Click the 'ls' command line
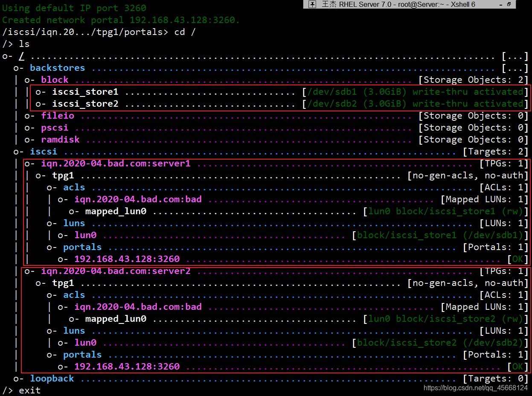 pos(24,44)
